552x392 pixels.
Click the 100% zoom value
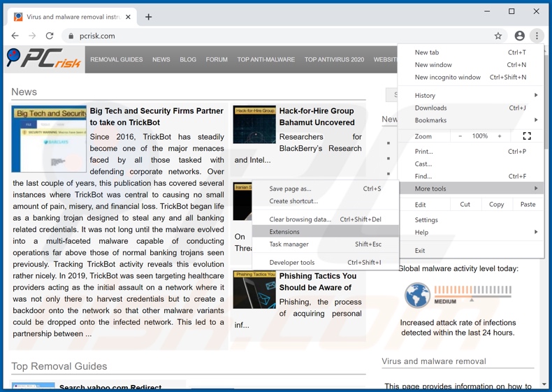(x=480, y=136)
